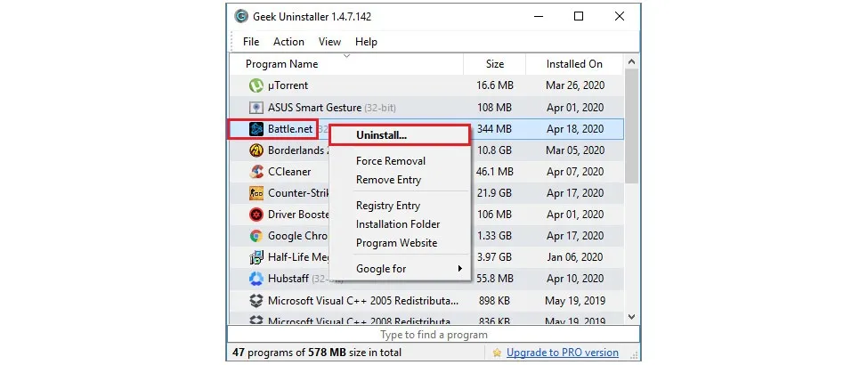The width and height of the screenshot is (868, 365).
Task: Expand the Google for submenu
Action: [x=400, y=269]
